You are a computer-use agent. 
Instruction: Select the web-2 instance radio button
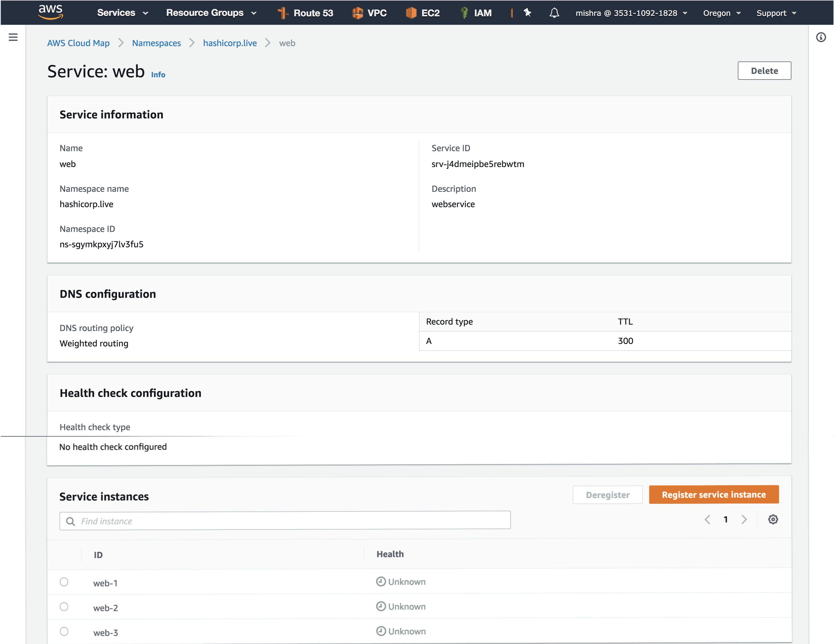[x=64, y=606]
